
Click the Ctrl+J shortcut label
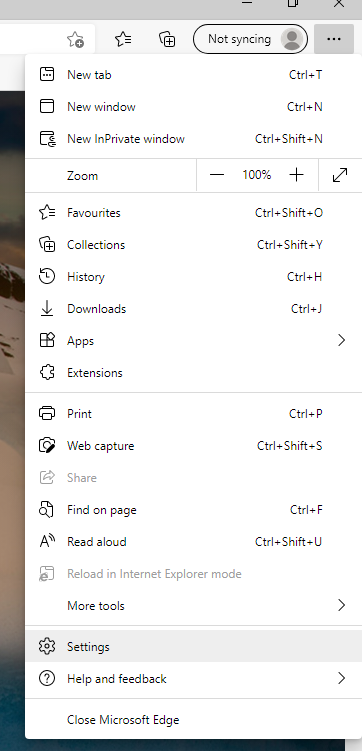[x=306, y=309]
